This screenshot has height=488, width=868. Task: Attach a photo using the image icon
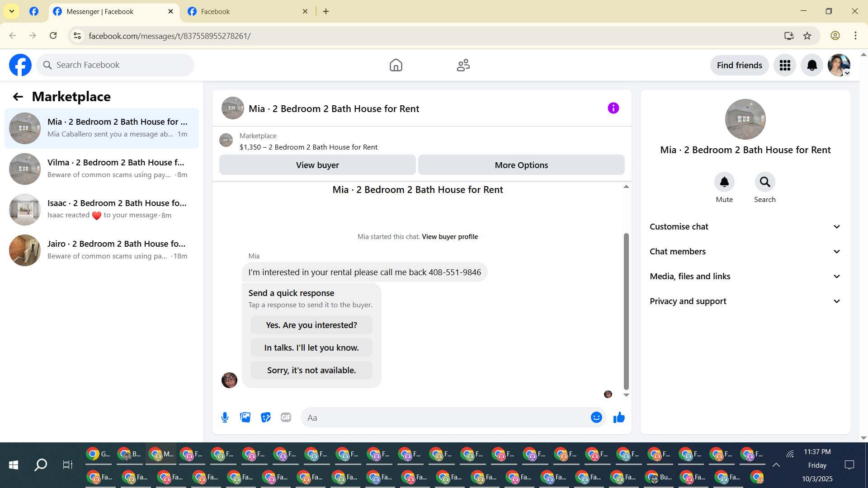(x=245, y=418)
